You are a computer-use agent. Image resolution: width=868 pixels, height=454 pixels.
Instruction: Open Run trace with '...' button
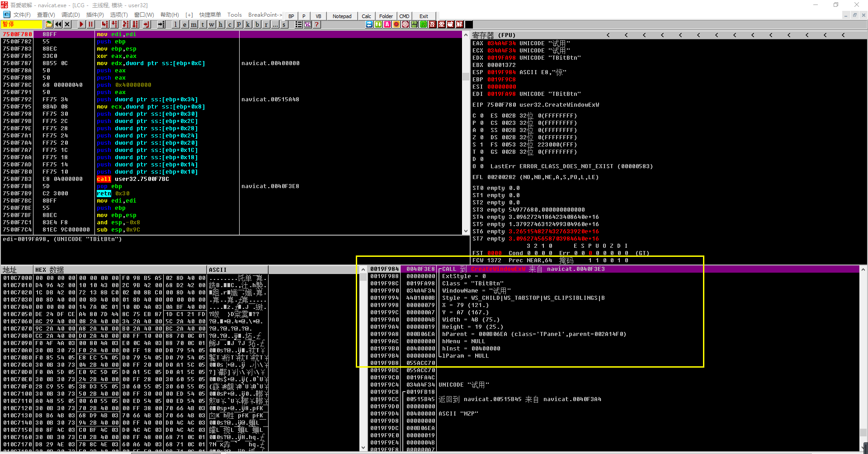point(275,24)
